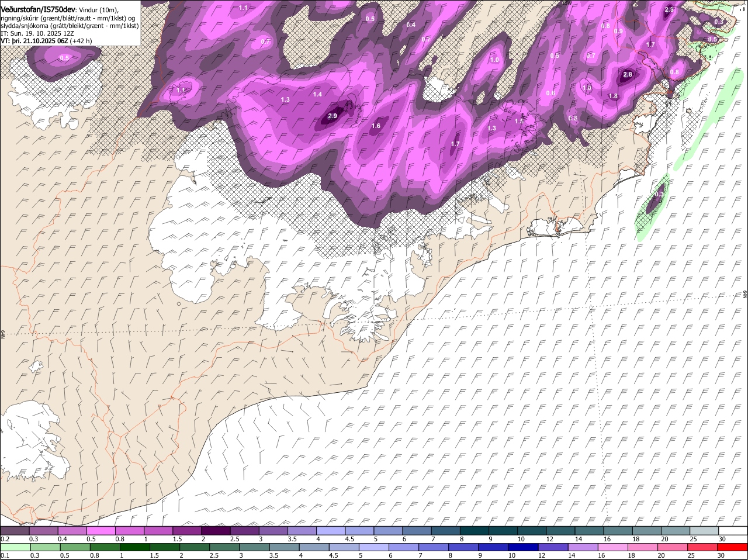Click the 0.6 precipitation value on map
Image resolution: width=748 pixels, height=560 pixels.
tap(550, 94)
